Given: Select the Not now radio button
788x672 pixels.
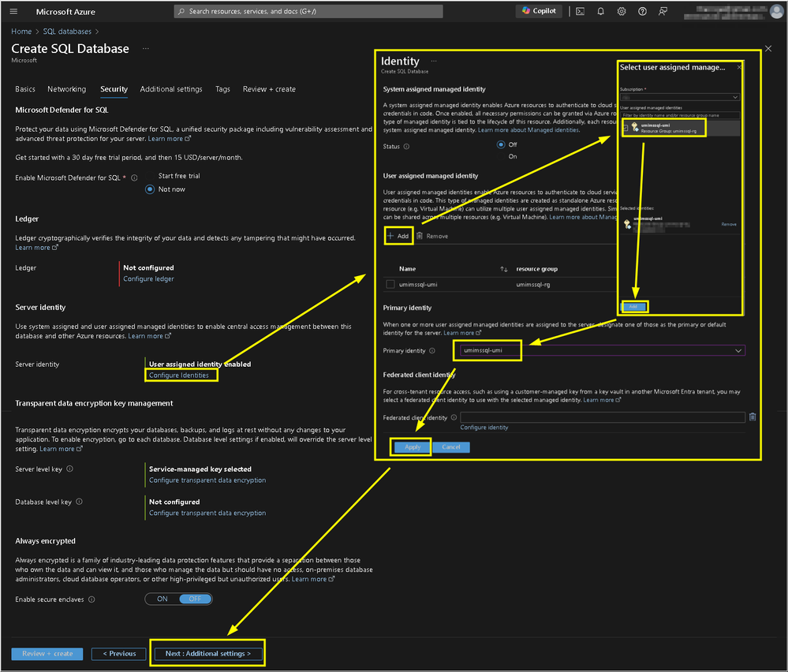Looking at the screenshot, I should [x=150, y=189].
